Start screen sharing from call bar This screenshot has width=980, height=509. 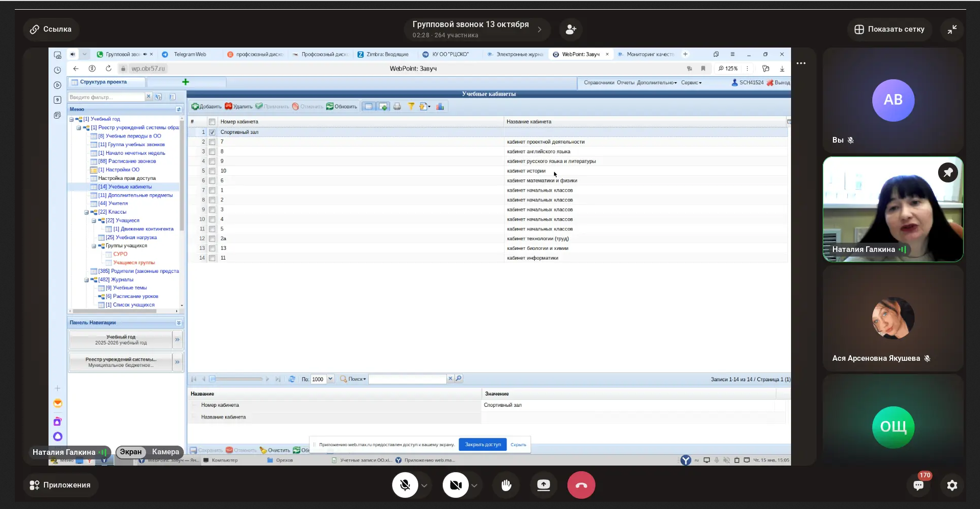[543, 485]
